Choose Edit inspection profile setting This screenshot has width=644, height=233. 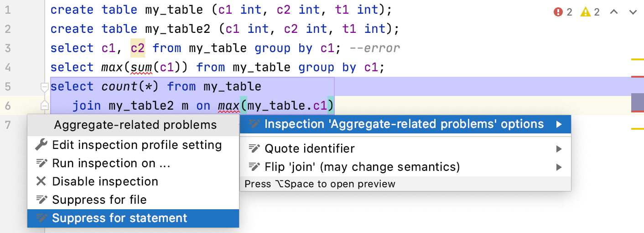point(137,145)
